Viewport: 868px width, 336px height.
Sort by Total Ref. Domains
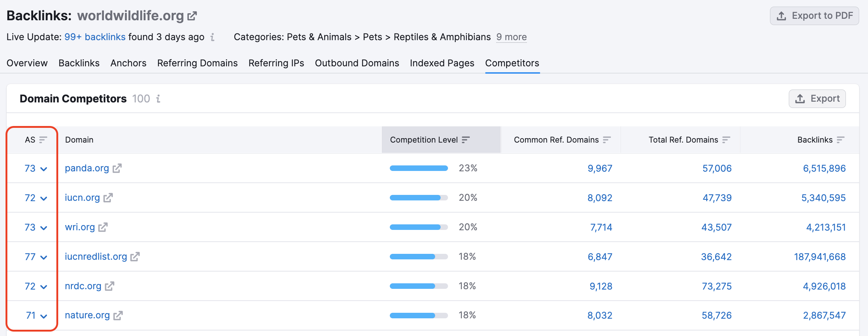coord(726,140)
